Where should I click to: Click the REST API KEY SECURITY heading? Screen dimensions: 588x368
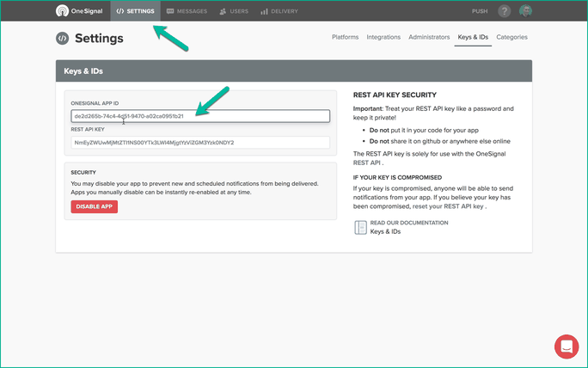tap(395, 95)
